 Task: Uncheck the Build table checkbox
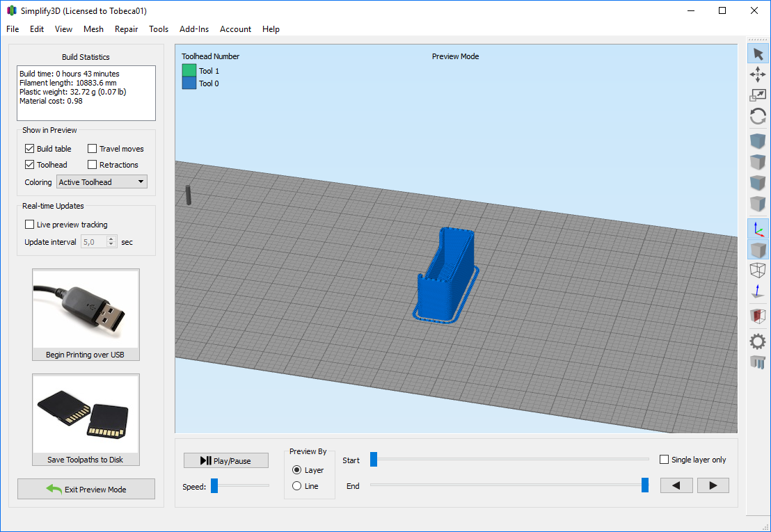point(30,149)
